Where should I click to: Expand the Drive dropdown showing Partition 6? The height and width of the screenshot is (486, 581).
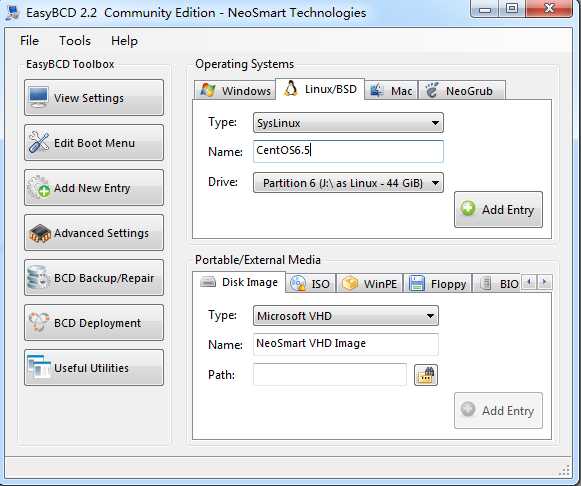(x=348, y=183)
